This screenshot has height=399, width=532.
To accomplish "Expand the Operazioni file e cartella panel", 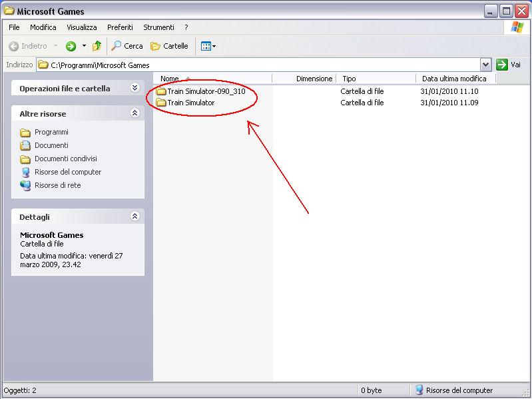I will tap(134, 88).
